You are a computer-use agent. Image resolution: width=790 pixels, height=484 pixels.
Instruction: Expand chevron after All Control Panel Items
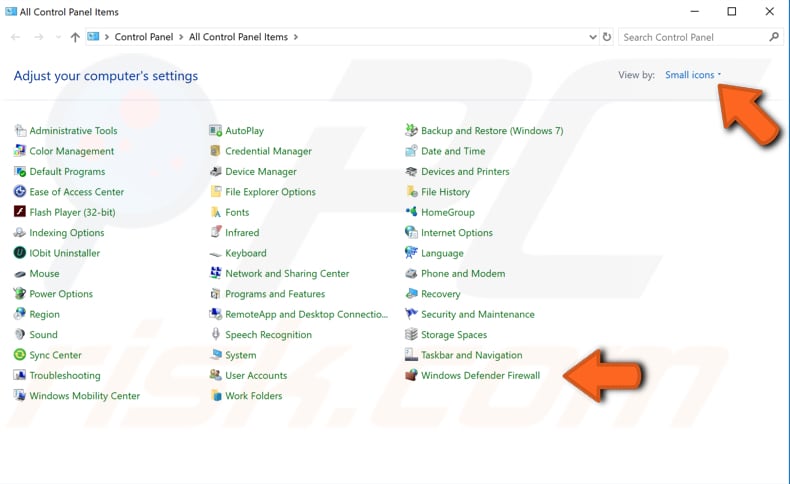point(295,37)
